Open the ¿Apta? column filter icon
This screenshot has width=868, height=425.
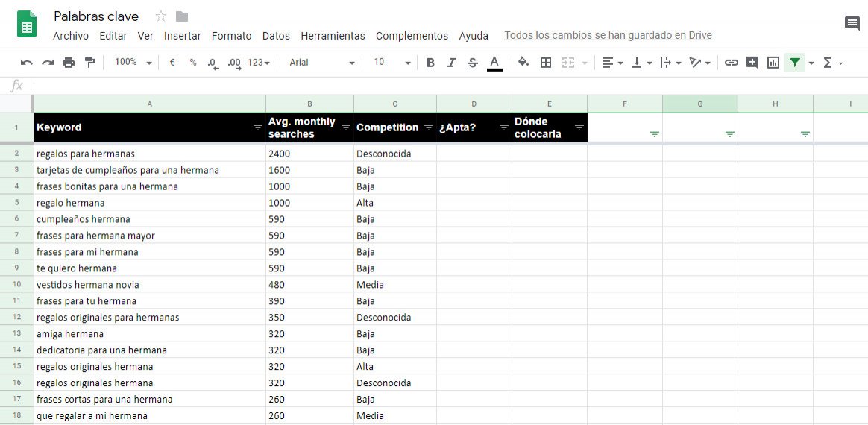click(x=504, y=127)
